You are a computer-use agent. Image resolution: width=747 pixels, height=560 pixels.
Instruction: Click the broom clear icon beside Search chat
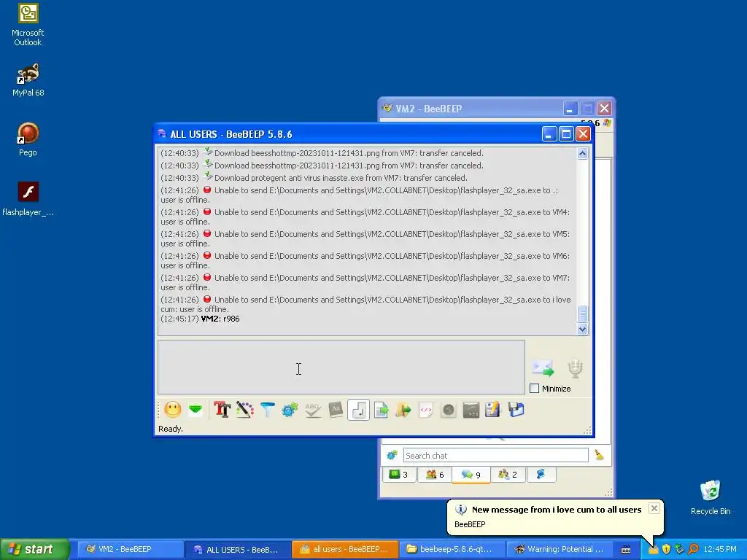600,455
